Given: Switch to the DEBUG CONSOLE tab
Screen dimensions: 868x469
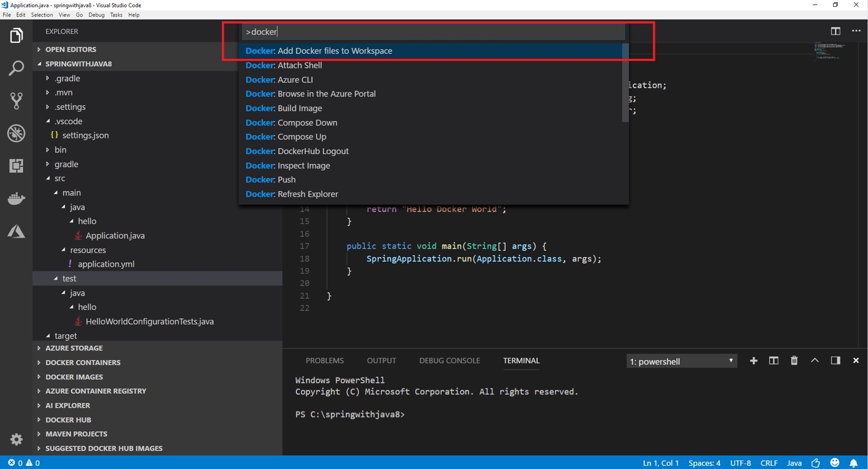Looking at the screenshot, I should (x=449, y=361).
